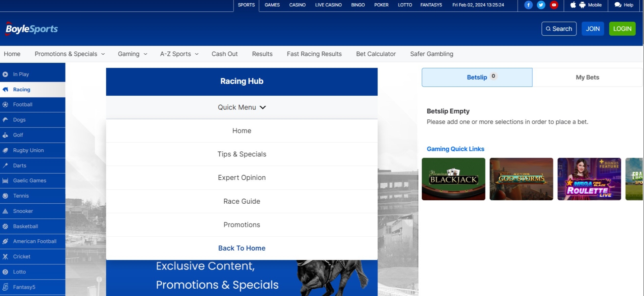This screenshot has height=296, width=644.
Task: Open the GAMES top menu item
Action: click(x=272, y=5)
